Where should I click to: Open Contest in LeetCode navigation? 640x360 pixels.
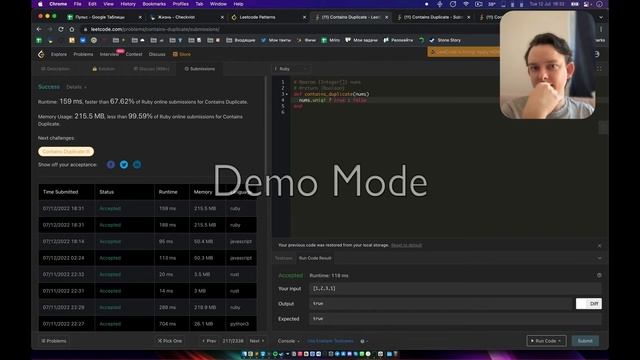tap(134, 54)
